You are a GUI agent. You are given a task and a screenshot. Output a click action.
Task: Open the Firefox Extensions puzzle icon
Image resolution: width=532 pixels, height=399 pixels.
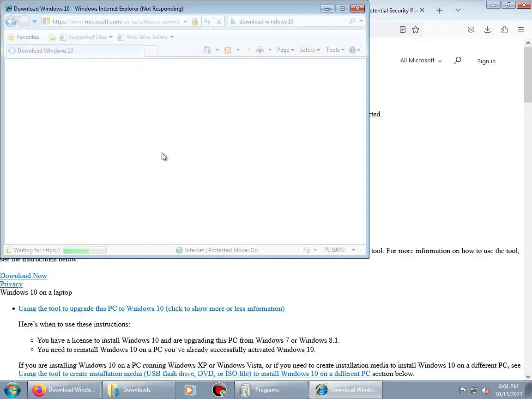pyautogui.click(x=504, y=30)
